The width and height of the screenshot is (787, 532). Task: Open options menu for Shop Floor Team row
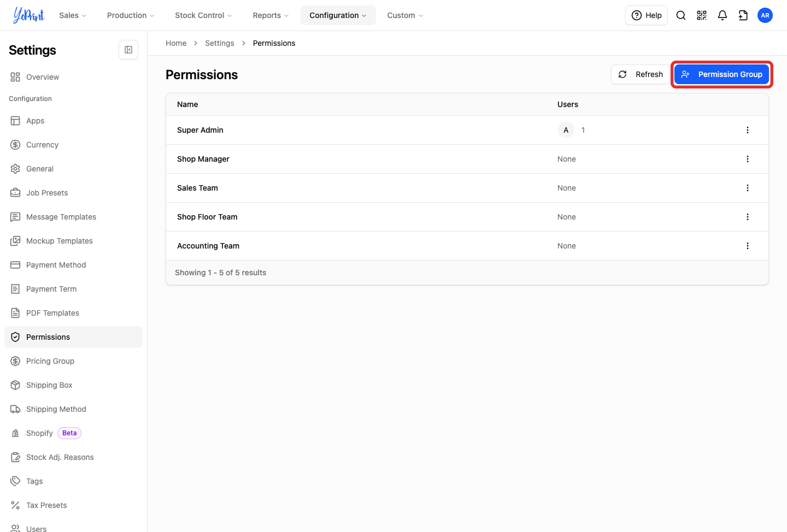(748, 217)
